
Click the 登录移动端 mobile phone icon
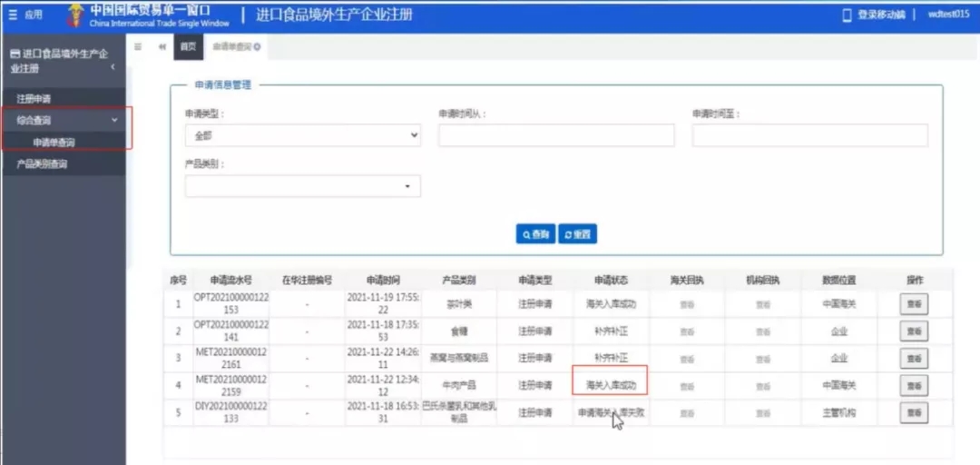848,15
